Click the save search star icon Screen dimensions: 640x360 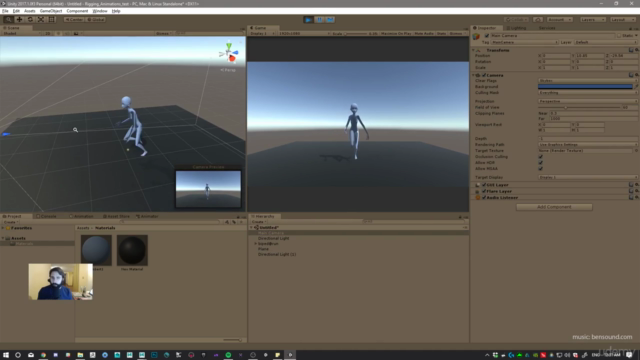241,222
